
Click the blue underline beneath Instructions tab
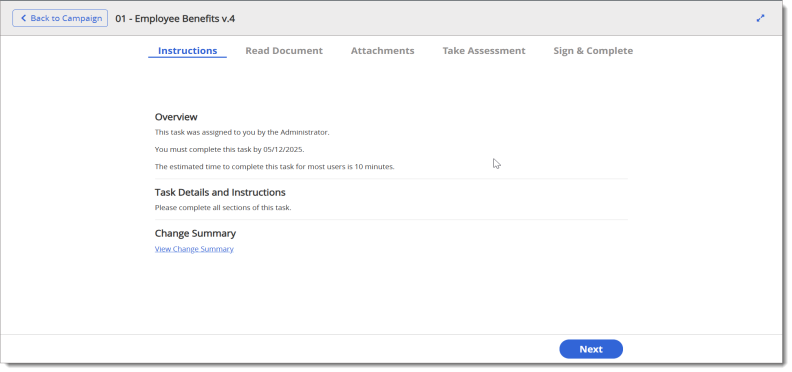point(187,57)
